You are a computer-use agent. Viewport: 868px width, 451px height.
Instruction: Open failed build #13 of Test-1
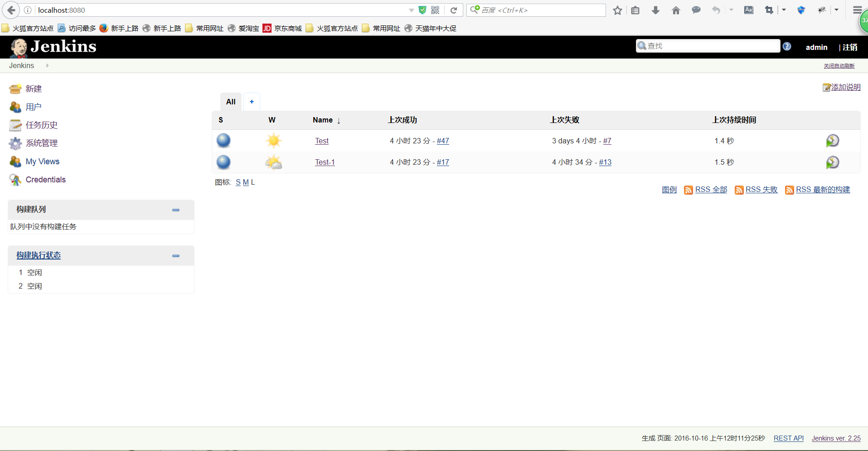(605, 162)
